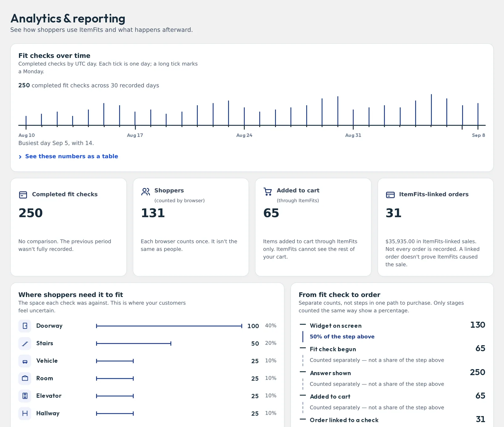Click the 'Answer shown' stage label
The height and width of the screenshot is (427, 504).
click(x=330, y=373)
